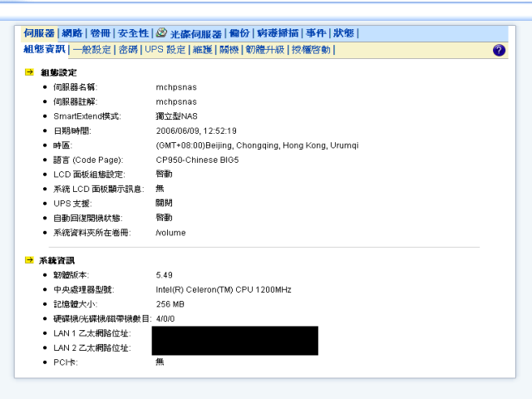Open the 關機 page
This screenshot has width=532, height=399.
point(229,50)
